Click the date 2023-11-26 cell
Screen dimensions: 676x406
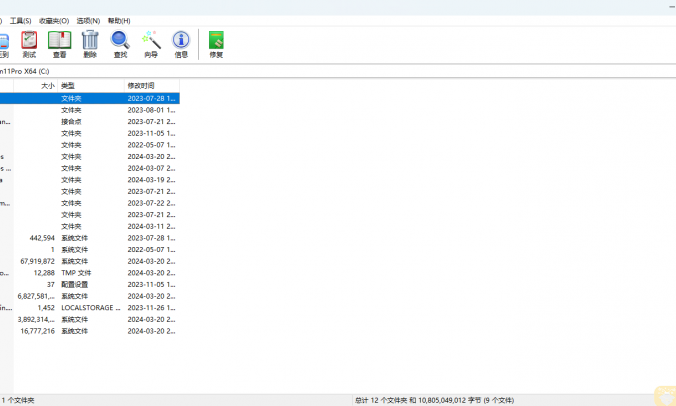point(151,308)
